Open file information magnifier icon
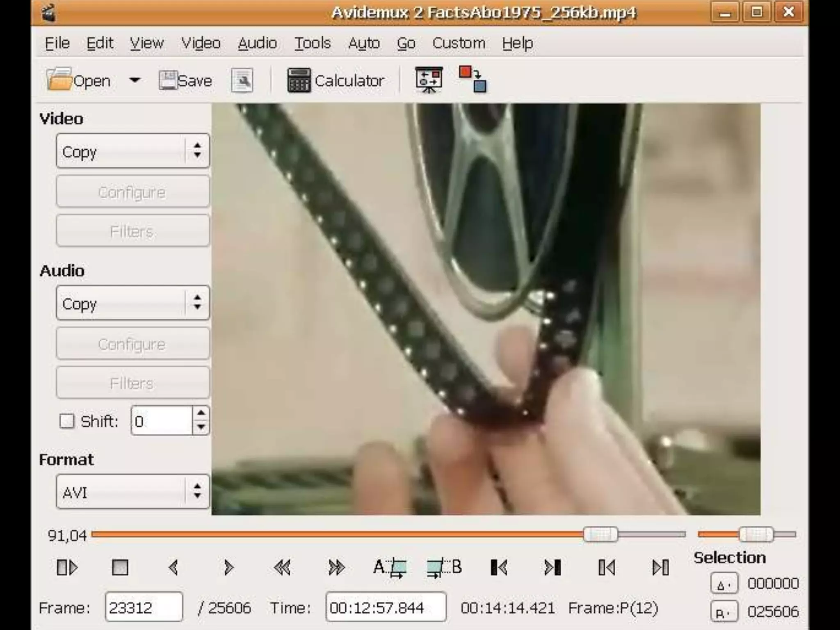Image resolution: width=840 pixels, height=630 pixels. pos(242,80)
